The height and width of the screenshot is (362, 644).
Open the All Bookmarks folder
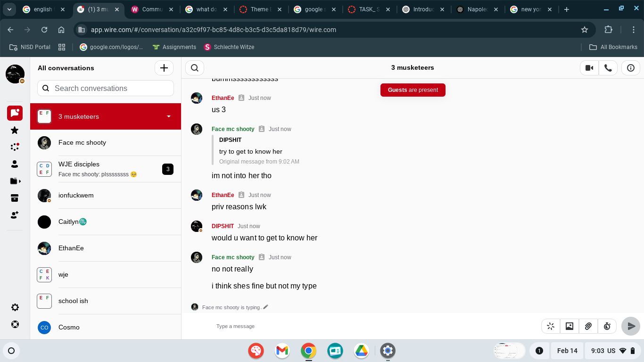click(x=613, y=47)
